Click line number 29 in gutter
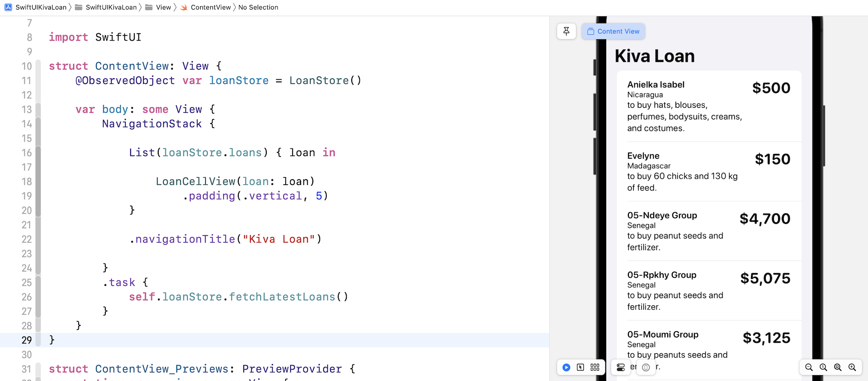Viewport: 868px width, 381px height. (27, 340)
